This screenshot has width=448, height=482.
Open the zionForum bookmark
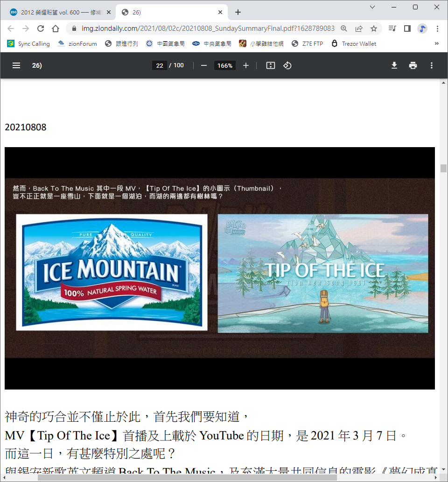(77, 43)
